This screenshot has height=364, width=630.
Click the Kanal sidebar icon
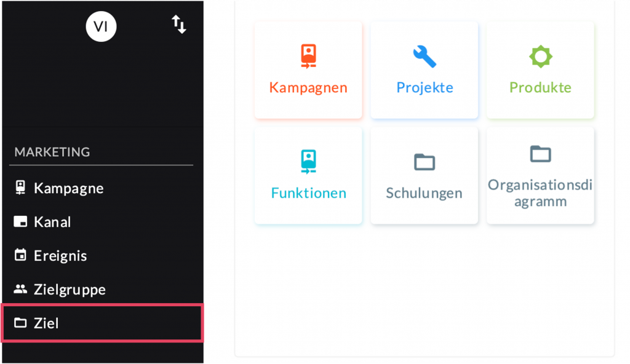[x=21, y=222]
